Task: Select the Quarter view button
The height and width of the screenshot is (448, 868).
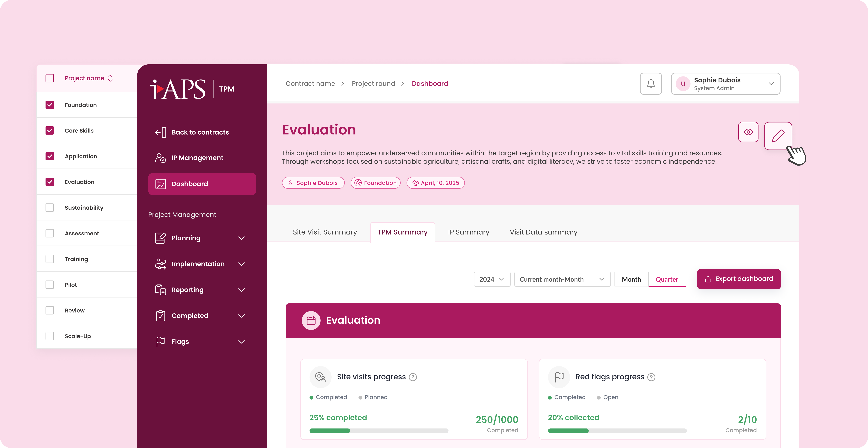Action: 667,279
